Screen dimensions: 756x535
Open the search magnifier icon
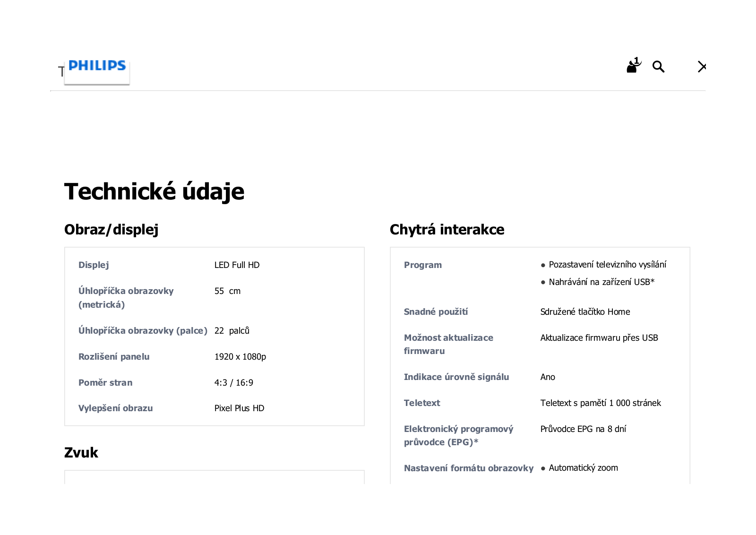(x=658, y=67)
